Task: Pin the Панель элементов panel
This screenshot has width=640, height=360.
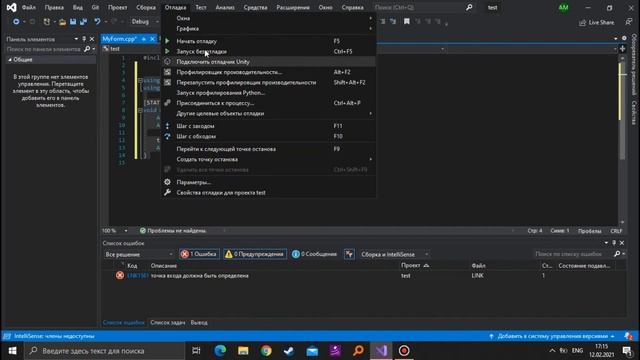Action: click(x=84, y=39)
